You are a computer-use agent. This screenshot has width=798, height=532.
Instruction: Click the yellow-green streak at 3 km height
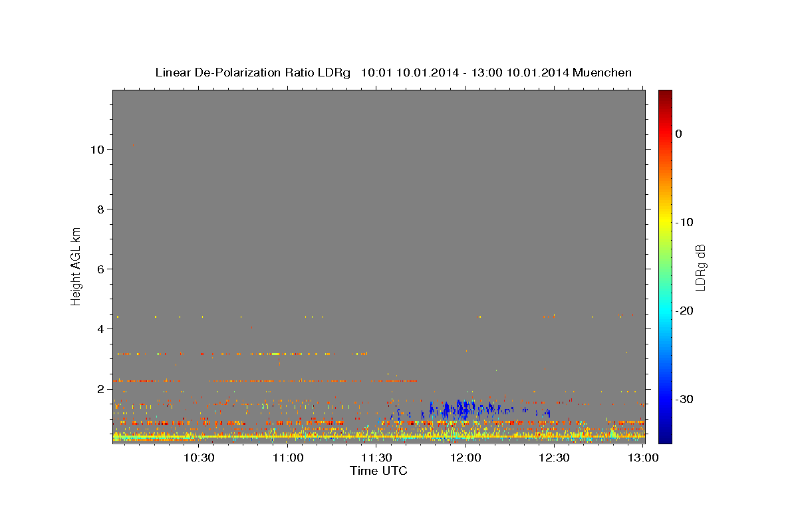coord(275,354)
